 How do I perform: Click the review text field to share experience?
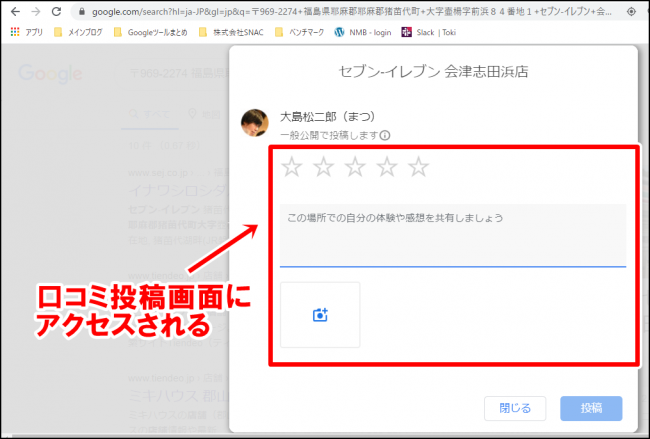(x=453, y=235)
